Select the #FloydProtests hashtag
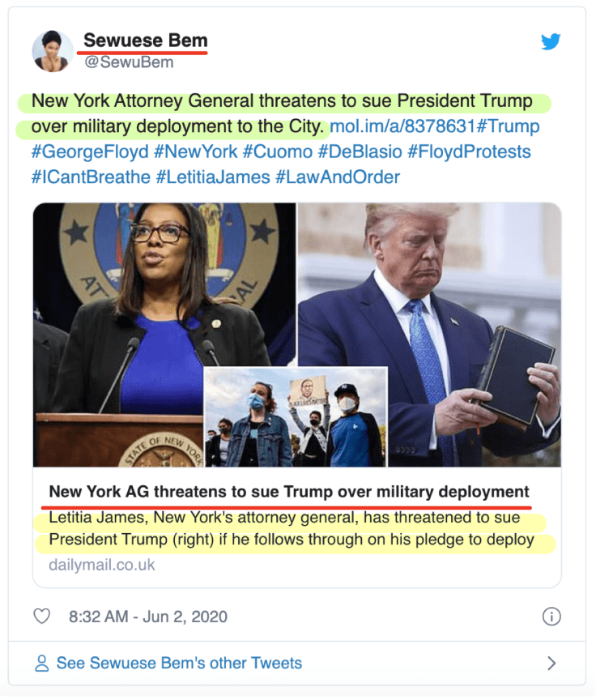 pos(469,152)
